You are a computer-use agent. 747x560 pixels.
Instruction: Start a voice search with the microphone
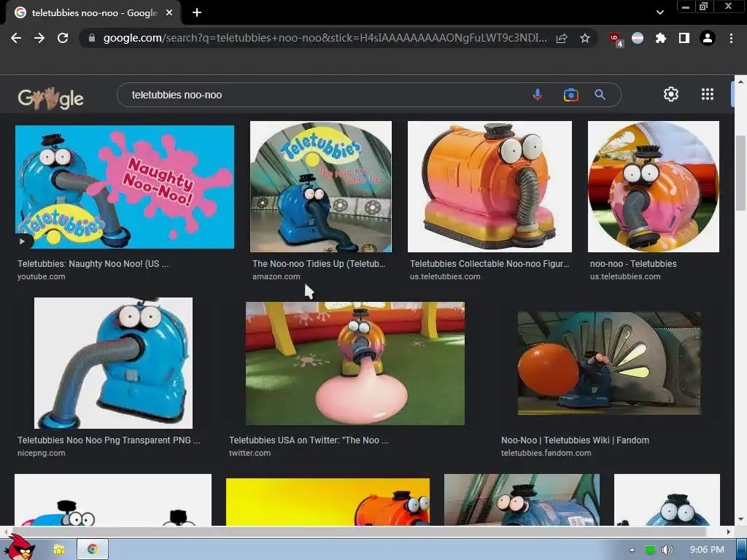538,95
